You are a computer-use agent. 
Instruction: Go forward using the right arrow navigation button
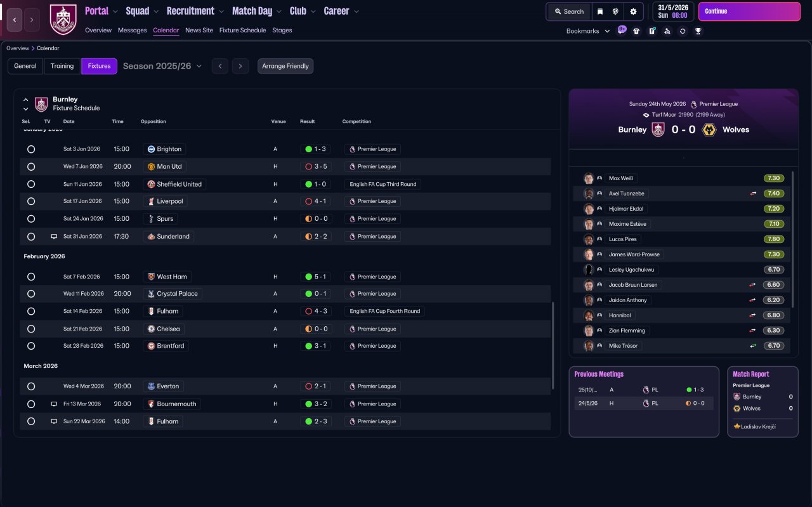32,20
